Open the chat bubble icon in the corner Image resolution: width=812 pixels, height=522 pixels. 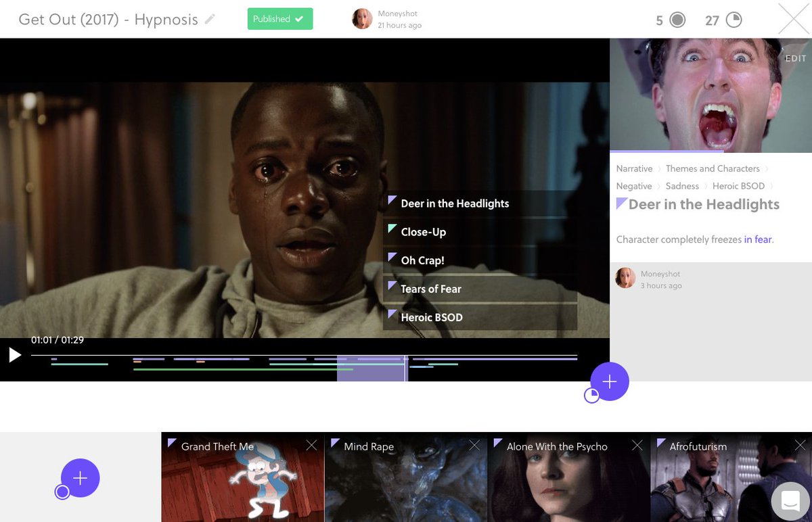tap(790, 500)
